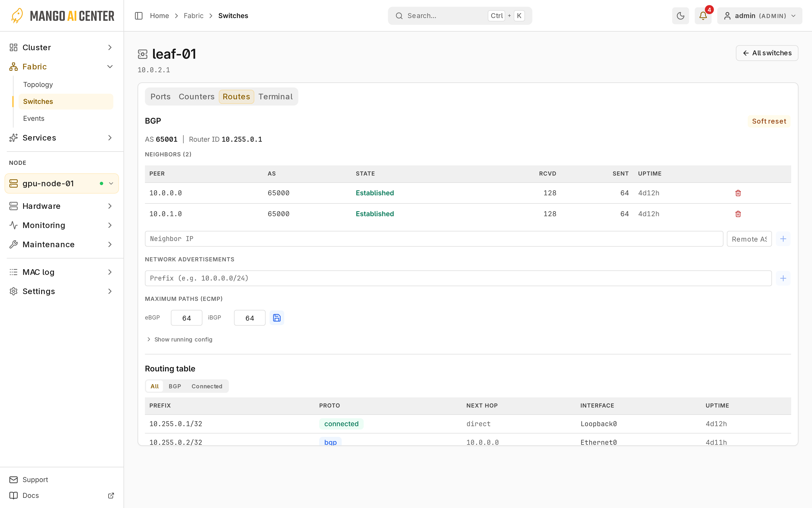Expand the Maintenance menu

coord(62,244)
